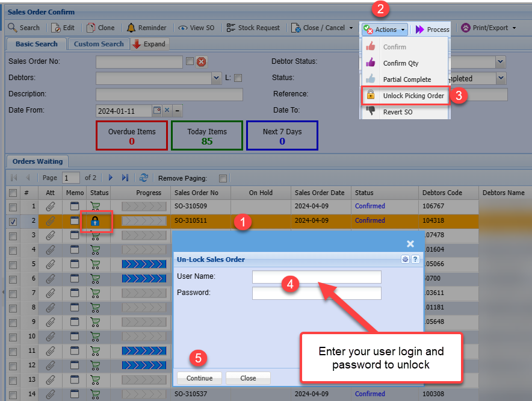This screenshot has width=532, height=401.
Task: Click the blue progress bar in row 5
Action: (144, 264)
